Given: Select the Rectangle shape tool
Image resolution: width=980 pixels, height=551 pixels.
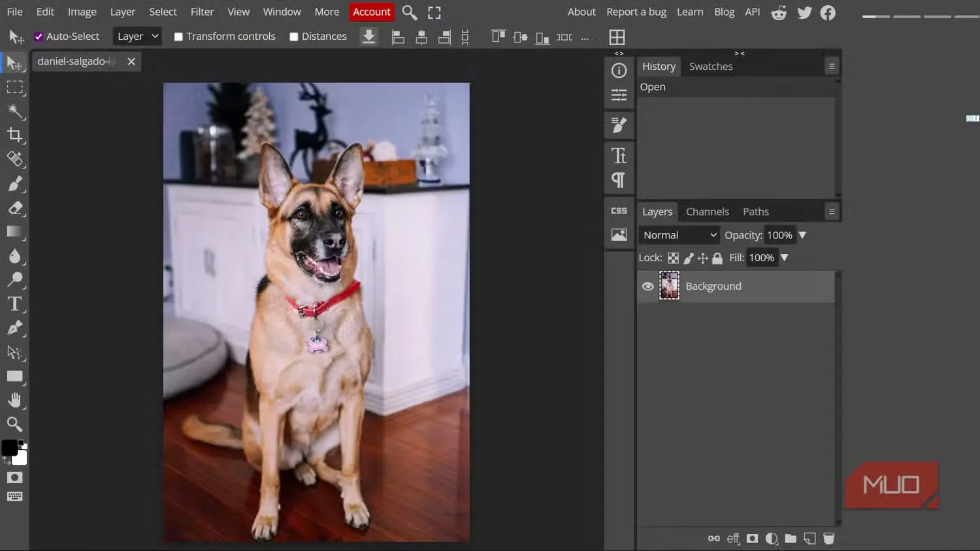Looking at the screenshot, I should point(14,376).
